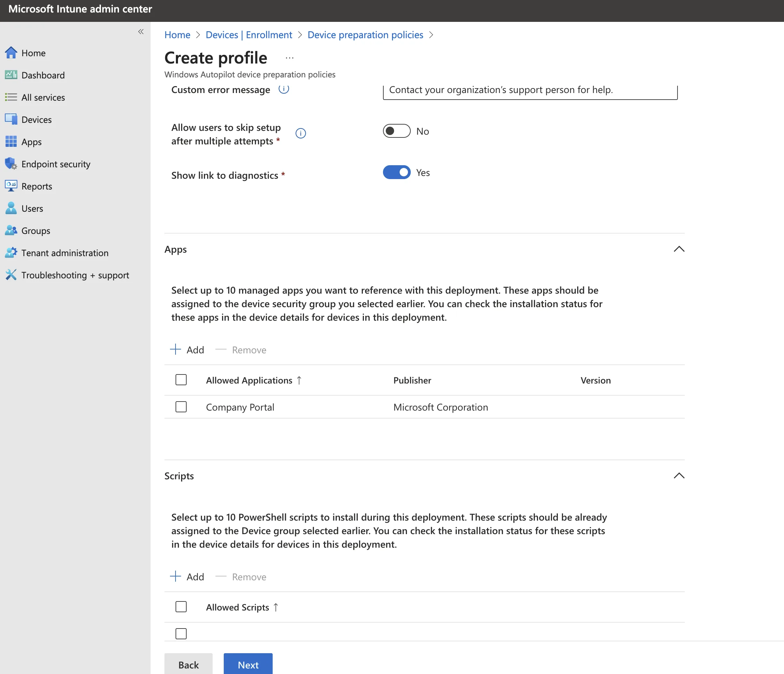
Task: Open All services in sidebar
Action: (x=43, y=97)
